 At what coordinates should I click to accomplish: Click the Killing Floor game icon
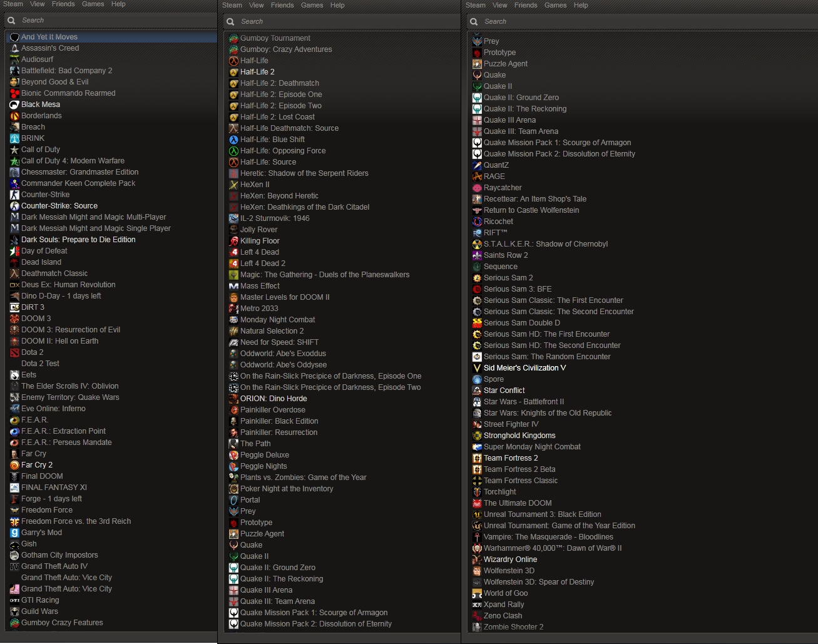pyautogui.click(x=233, y=241)
